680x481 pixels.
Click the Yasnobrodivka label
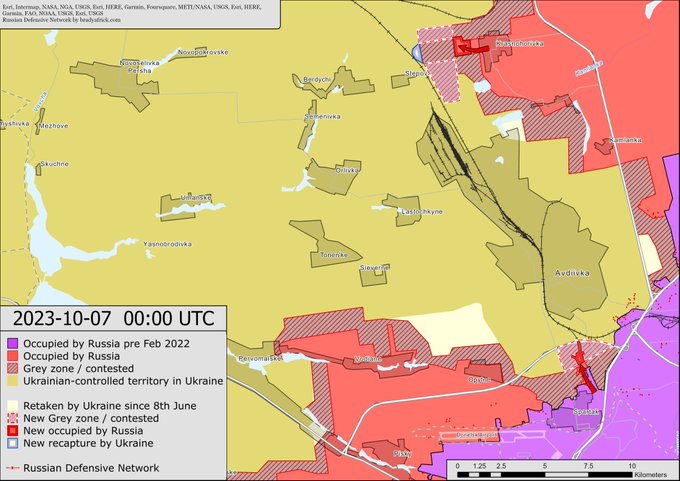(167, 244)
